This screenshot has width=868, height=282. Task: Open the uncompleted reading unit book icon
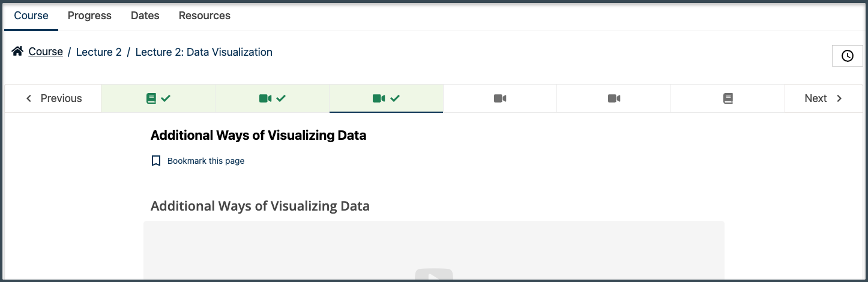728,98
